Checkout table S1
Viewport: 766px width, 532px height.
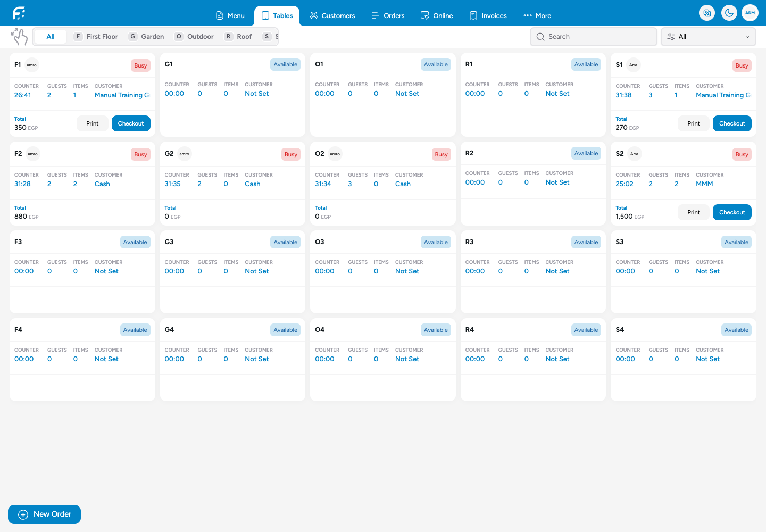[732, 123]
